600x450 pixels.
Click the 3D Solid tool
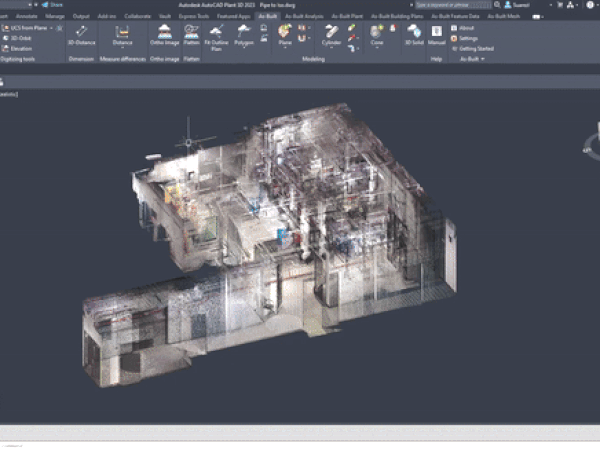(414, 35)
